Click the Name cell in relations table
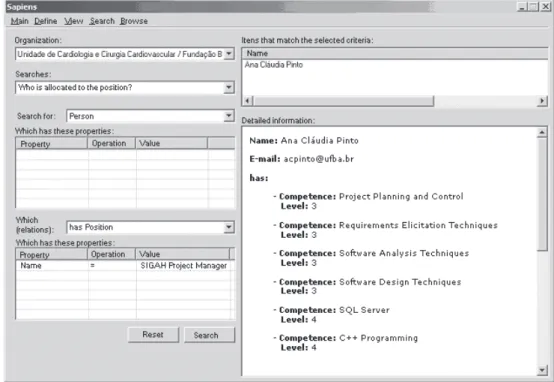 coord(52,266)
